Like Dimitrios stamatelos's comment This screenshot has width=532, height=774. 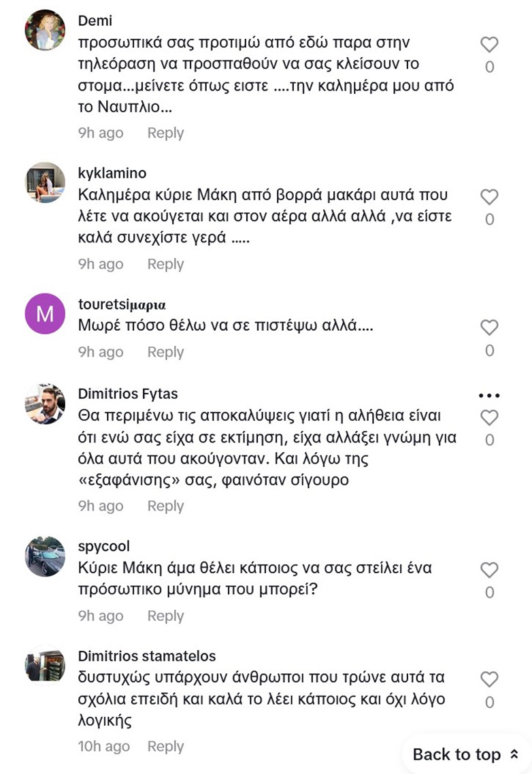pos(489,679)
